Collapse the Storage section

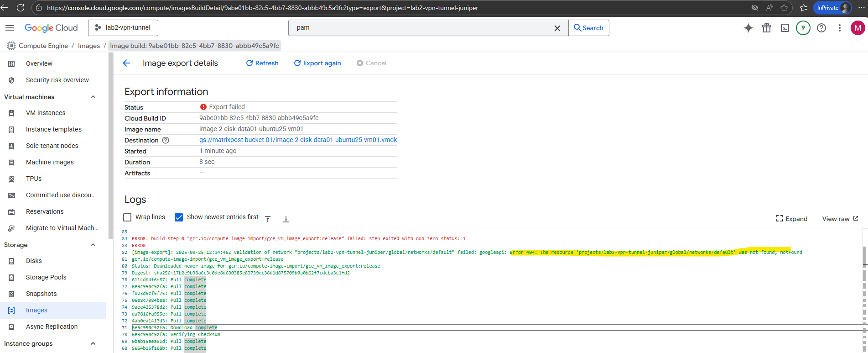(x=93, y=245)
